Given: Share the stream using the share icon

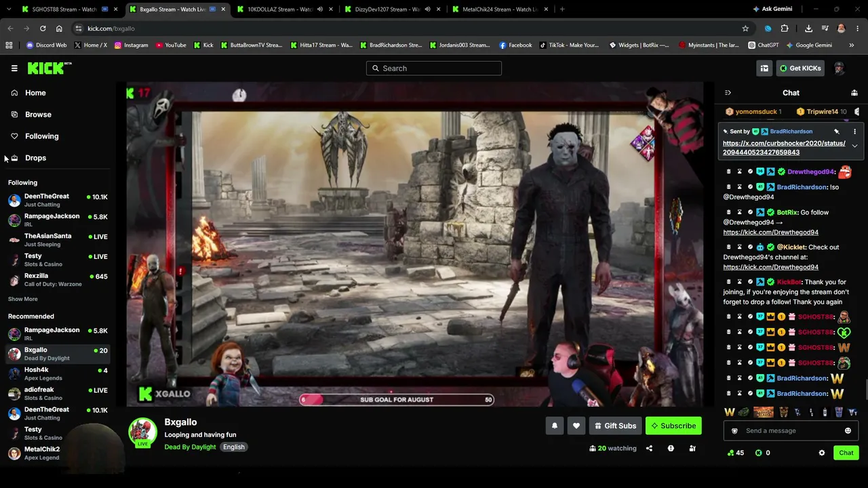Looking at the screenshot, I should tap(649, 448).
